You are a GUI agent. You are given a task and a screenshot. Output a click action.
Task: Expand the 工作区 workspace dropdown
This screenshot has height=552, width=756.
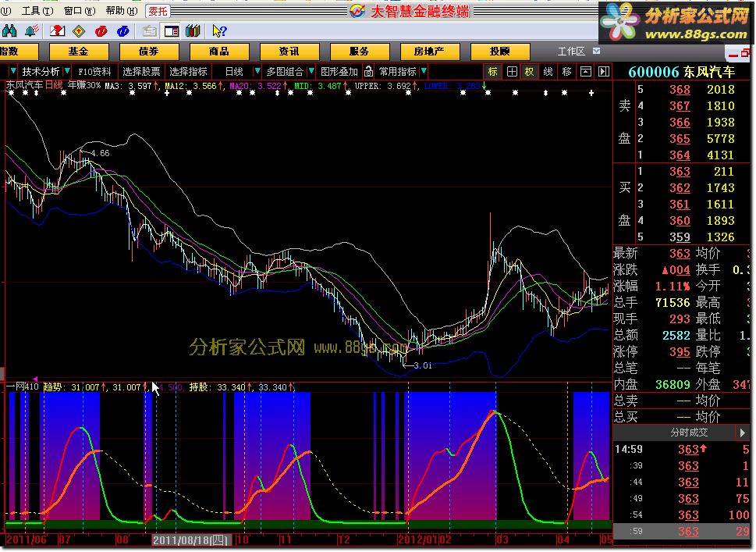coord(596,52)
